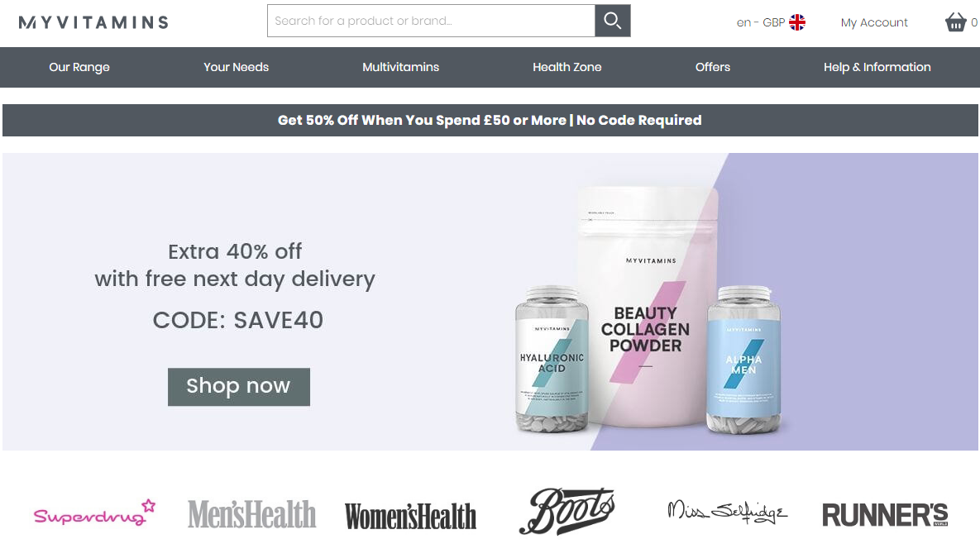This screenshot has height=544, width=980.
Task: Click the UK flag icon
Action: coord(797,22)
